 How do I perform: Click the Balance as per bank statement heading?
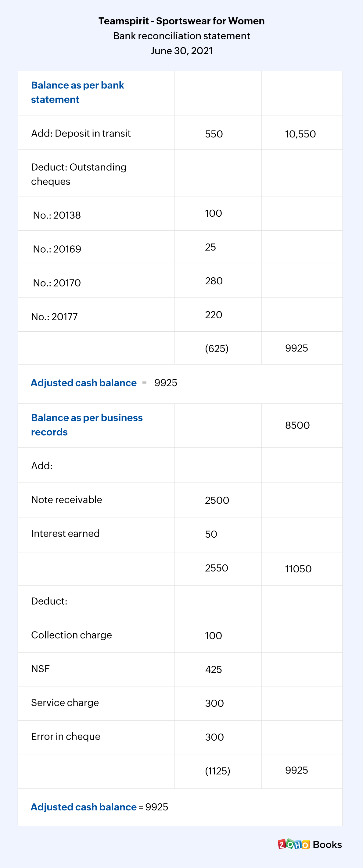coord(77,92)
